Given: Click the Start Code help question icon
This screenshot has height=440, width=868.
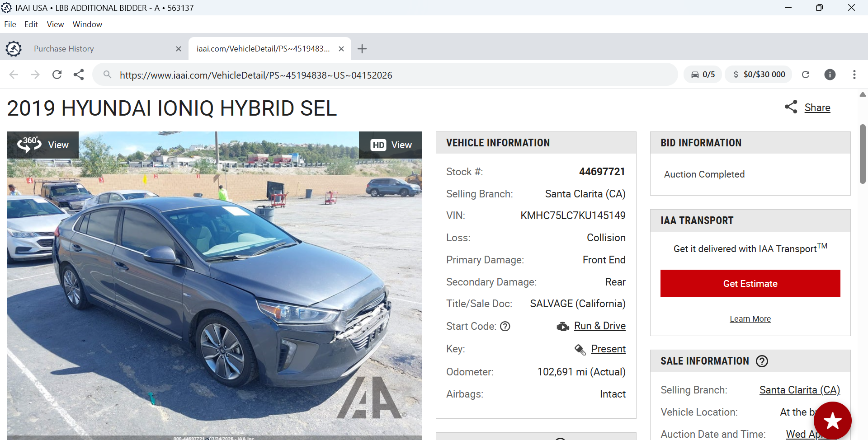Looking at the screenshot, I should (505, 326).
